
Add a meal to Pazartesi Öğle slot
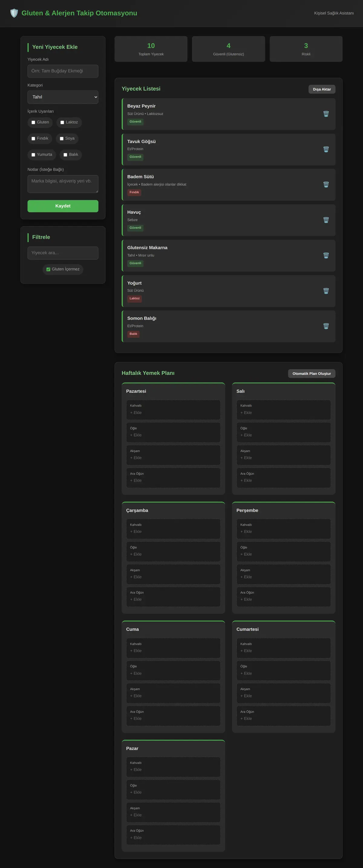pyautogui.click(x=173, y=432)
